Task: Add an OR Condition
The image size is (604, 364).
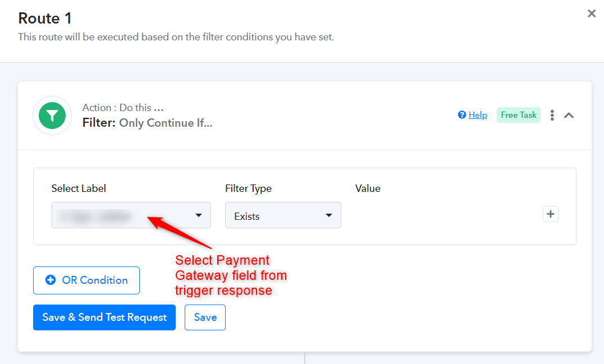Action: coord(86,280)
